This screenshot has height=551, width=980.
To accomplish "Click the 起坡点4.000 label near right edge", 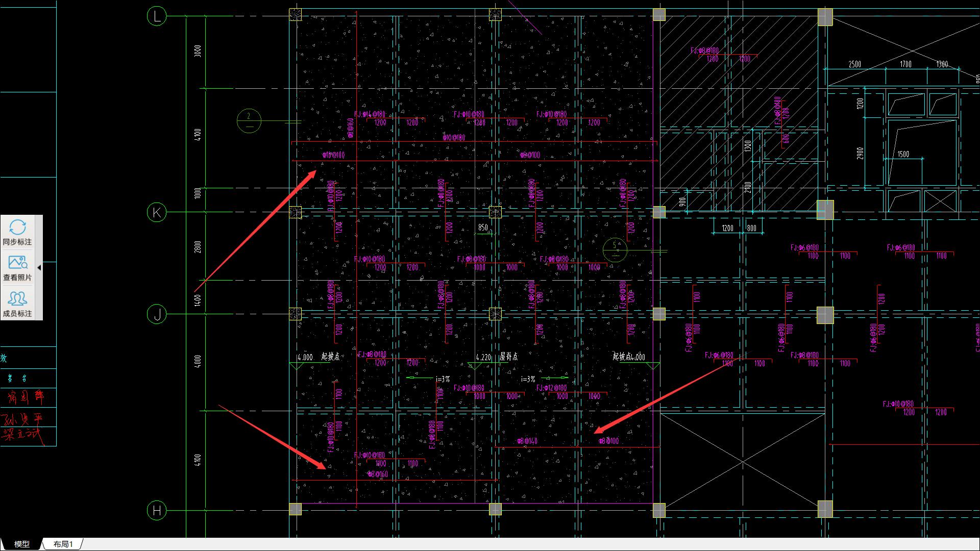I will 629,357.
